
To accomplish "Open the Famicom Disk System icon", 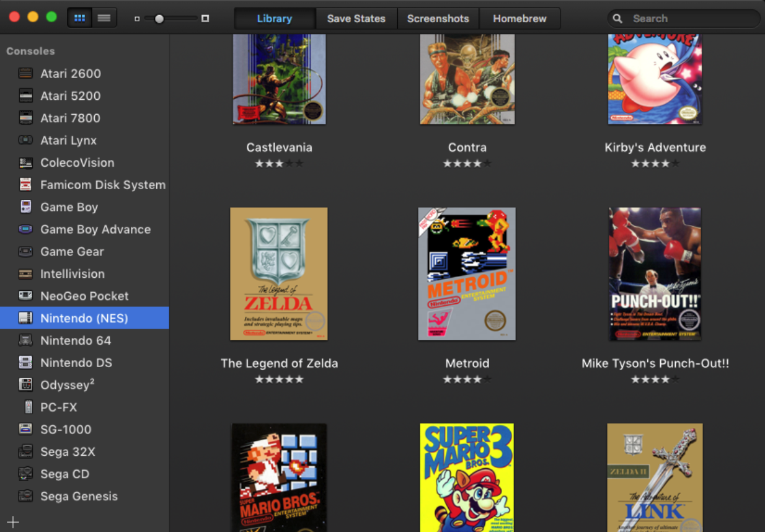I will (25, 185).
